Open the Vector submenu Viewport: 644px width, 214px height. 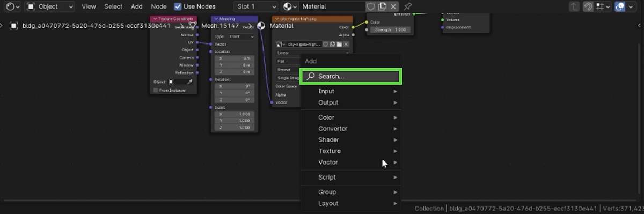pos(351,163)
